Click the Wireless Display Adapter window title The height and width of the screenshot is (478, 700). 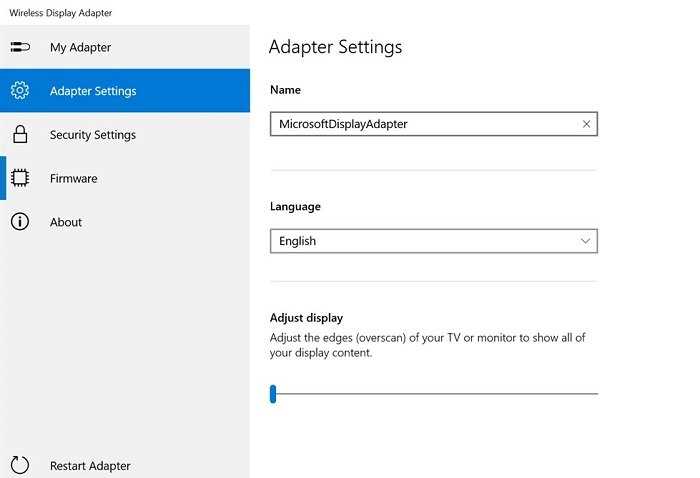61,12
